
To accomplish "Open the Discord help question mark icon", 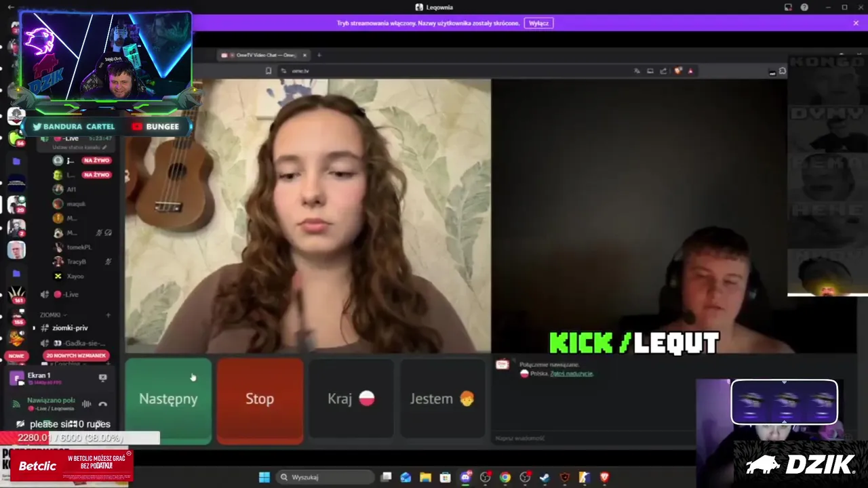I will (804, 7).
